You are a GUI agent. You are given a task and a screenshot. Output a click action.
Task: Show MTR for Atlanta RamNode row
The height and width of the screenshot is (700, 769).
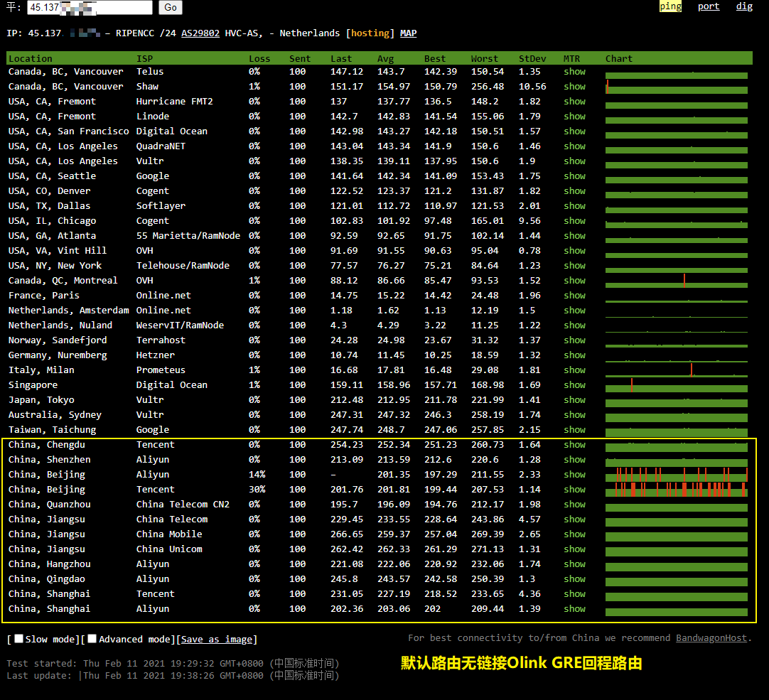pyautogui.click(x=574, y=235)
